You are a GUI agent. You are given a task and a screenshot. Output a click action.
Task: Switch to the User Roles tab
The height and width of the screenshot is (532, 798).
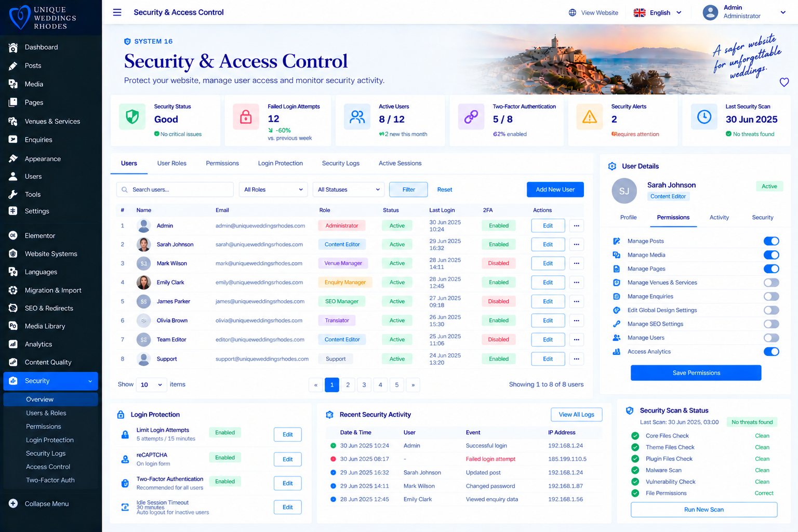(172, 163)
